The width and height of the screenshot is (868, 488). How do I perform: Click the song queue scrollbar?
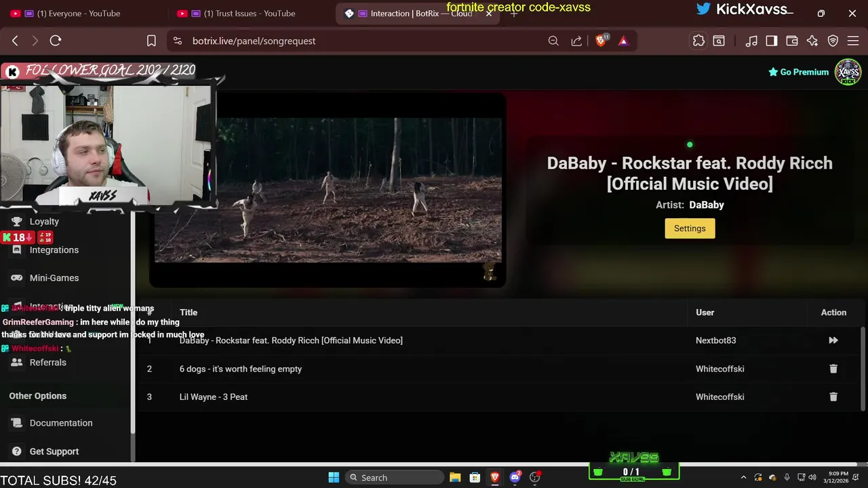863,369
